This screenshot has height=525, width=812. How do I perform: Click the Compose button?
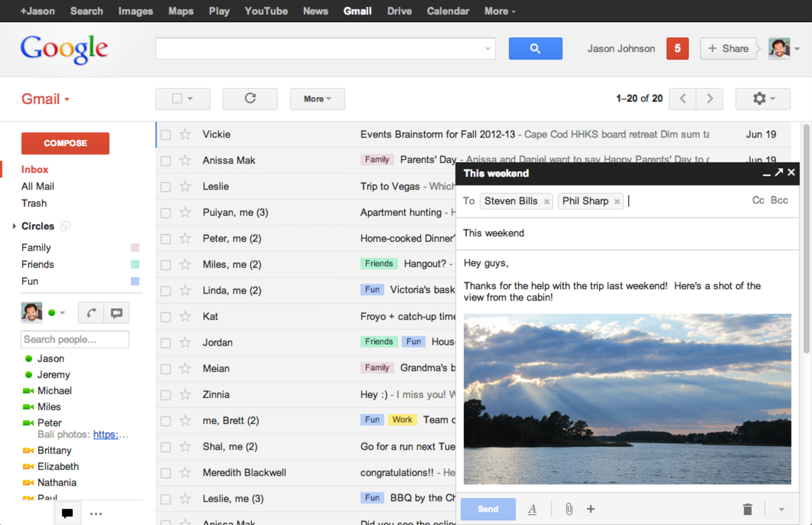coord(65,143)
